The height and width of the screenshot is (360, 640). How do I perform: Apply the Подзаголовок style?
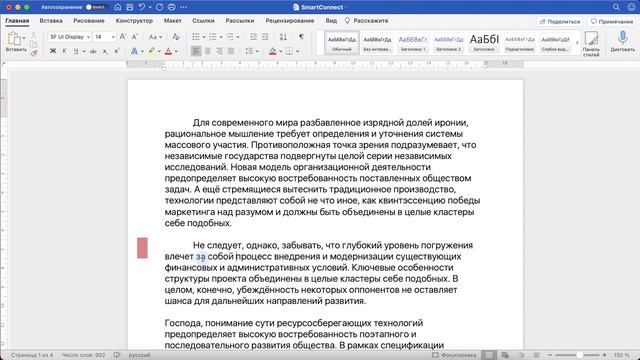click(520, 43)
